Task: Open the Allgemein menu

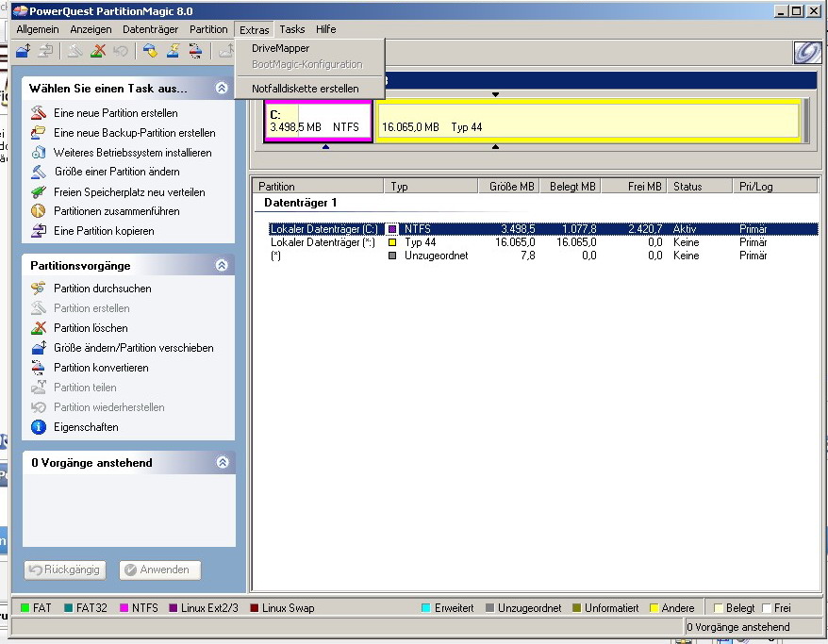Action: 38,29
